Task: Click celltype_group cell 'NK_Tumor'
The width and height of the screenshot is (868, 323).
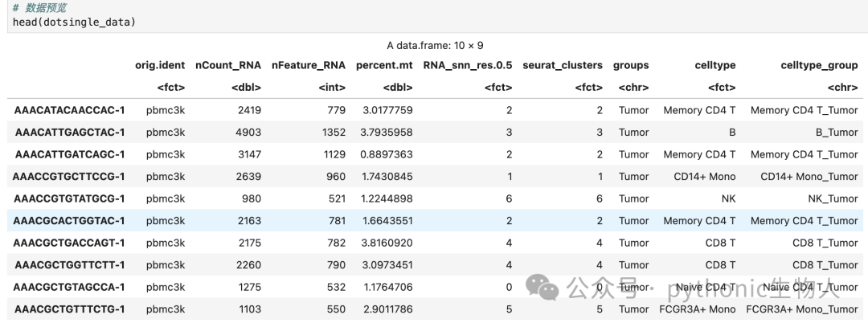Action: 833,198
